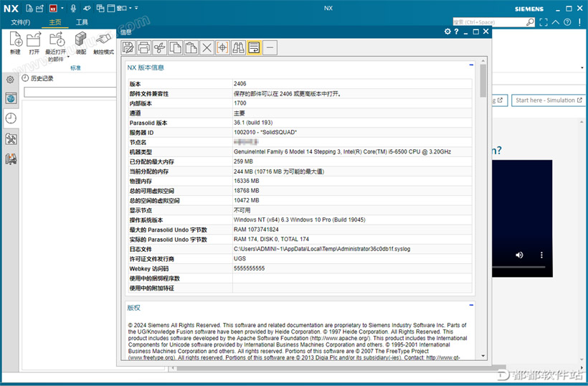Image resolution: width=588 pixels, height=386 pixels.
Task: Click the quick access new file icon
Action: (x=29, y=9)
